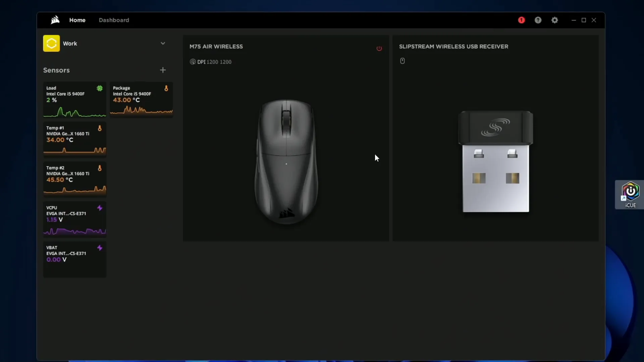Click the 43.00 °C package temperature value
The image size is (644, 362).
click(126, 100)
